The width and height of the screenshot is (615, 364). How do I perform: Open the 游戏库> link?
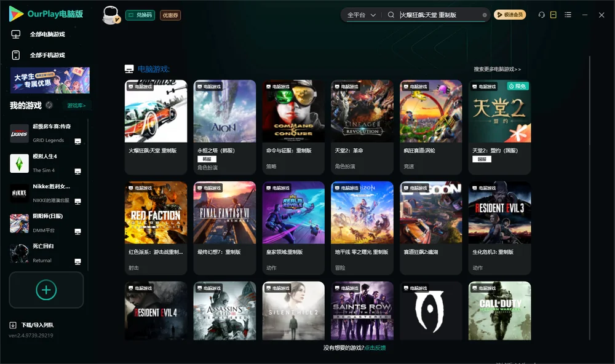(76, 106)
